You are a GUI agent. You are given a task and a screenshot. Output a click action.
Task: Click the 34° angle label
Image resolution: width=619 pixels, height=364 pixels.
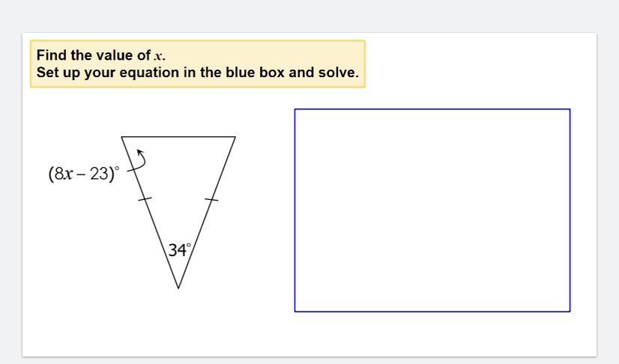[x=179, y=250]
